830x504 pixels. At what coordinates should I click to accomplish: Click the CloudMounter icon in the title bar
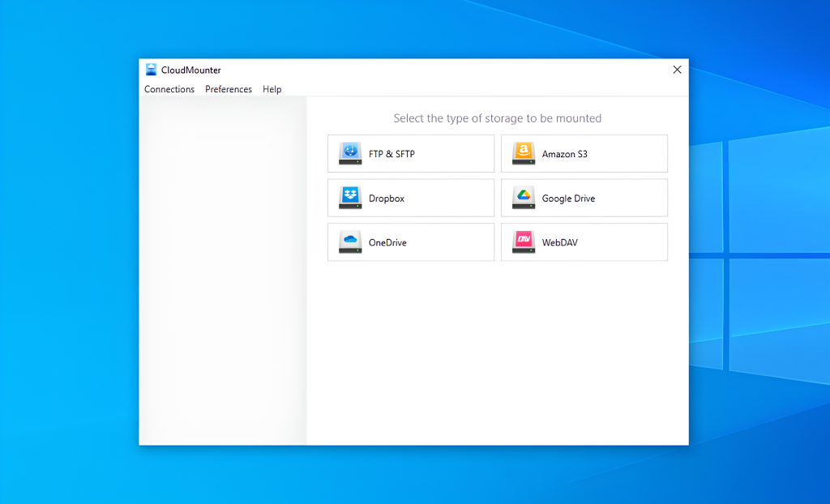(151, 70)
